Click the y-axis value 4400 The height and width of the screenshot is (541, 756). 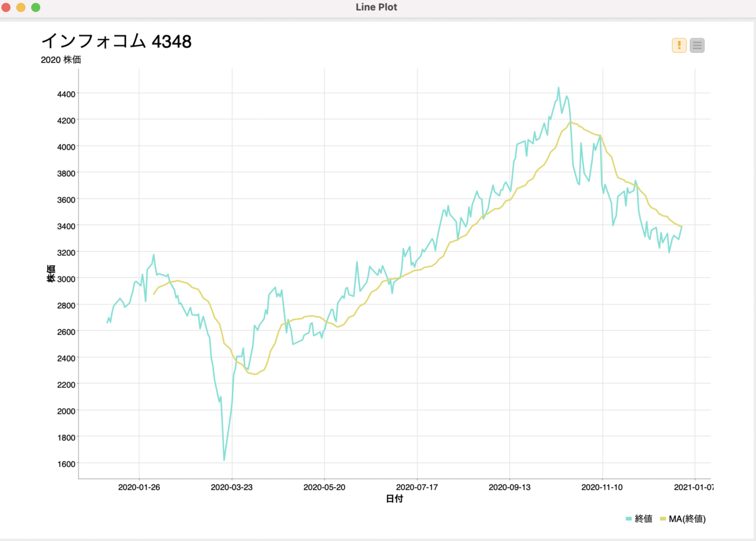[67, 94]
